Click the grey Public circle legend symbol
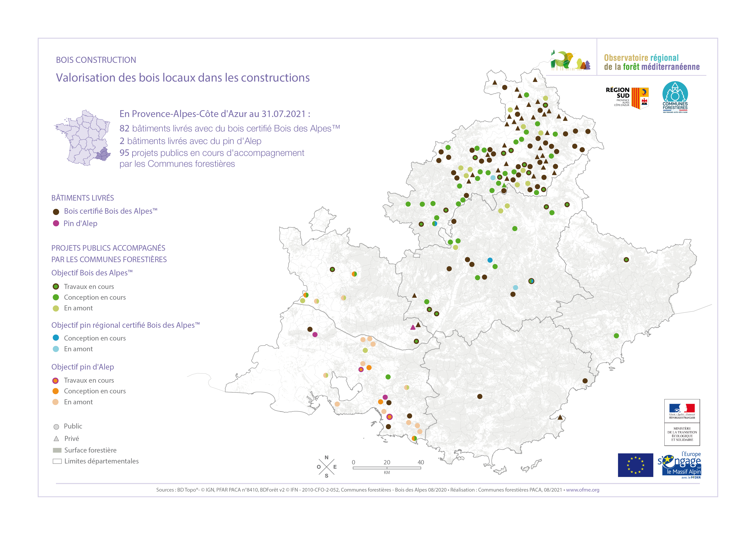The width and height of the screenshot is (756, 535). (56, 427)
